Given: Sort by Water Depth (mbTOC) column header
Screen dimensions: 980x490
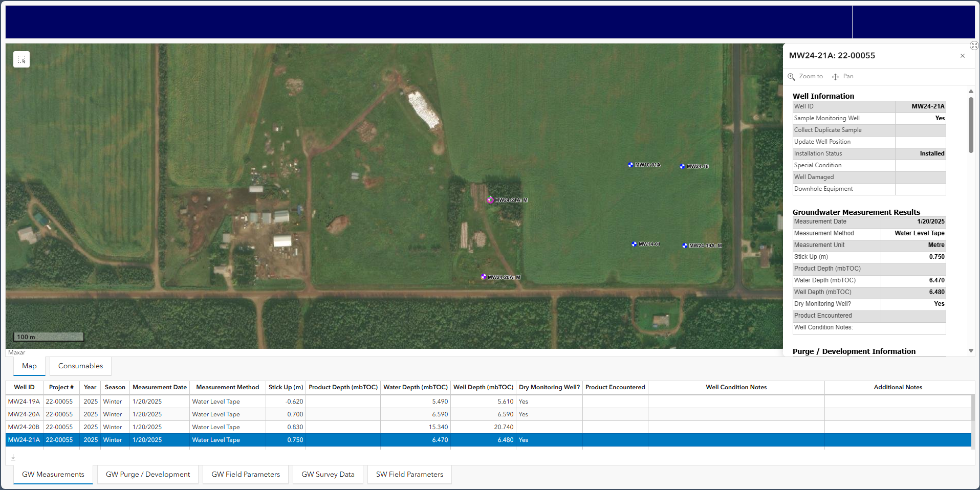Looking at the screenshot, I should click(415, 387).
